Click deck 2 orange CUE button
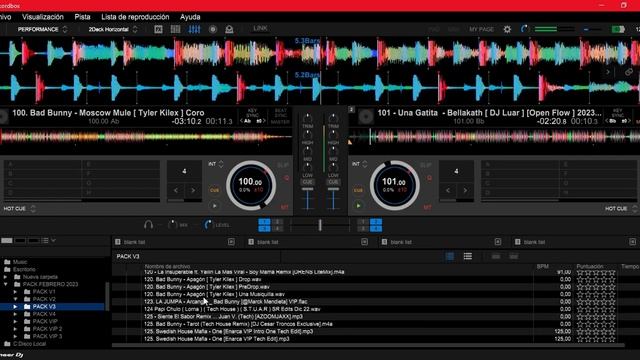 point(358,190)
